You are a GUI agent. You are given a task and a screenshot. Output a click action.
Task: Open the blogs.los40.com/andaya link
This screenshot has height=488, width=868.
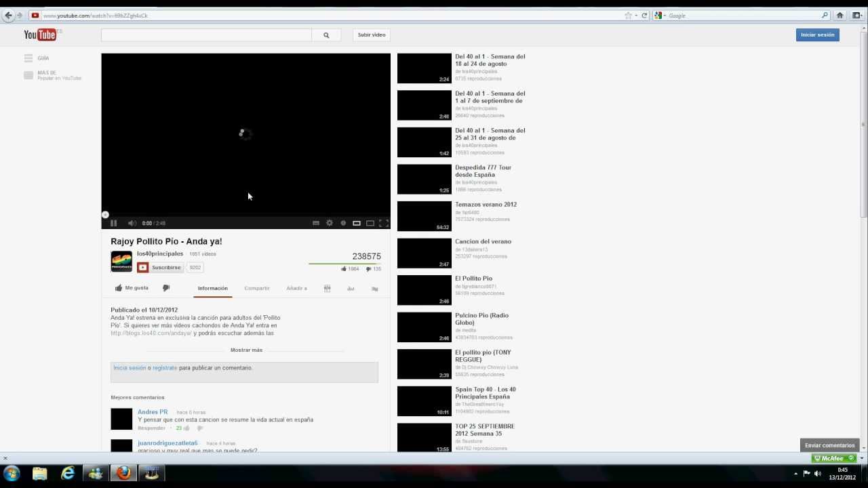click(x=151, y=333)
